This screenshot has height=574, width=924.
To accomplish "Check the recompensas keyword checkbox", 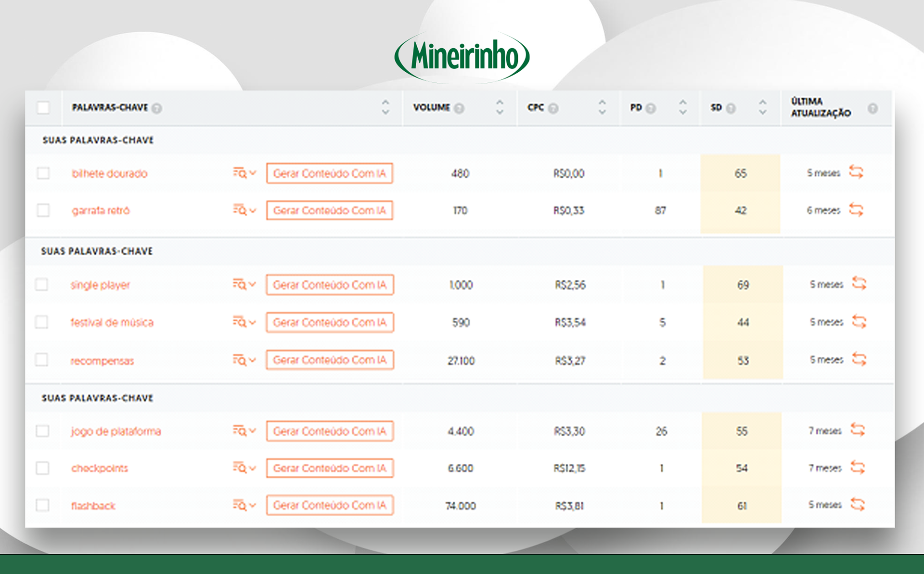I will (42, 360).
